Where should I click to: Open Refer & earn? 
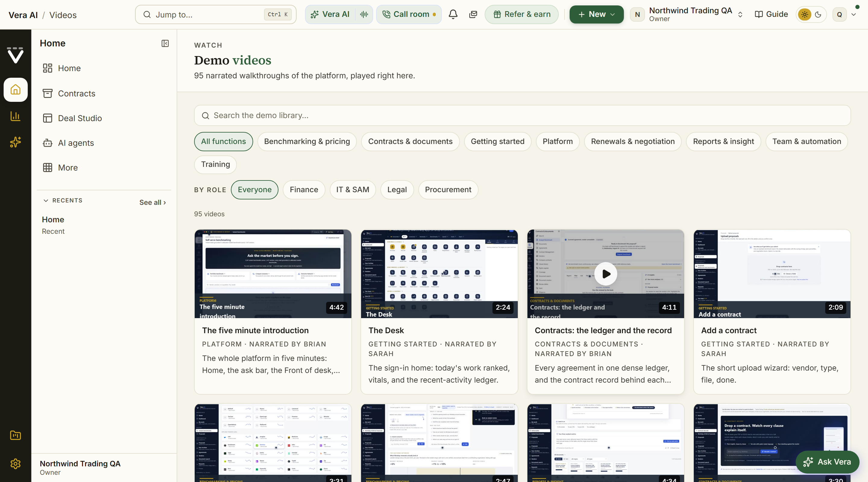[x=522, y=14]
